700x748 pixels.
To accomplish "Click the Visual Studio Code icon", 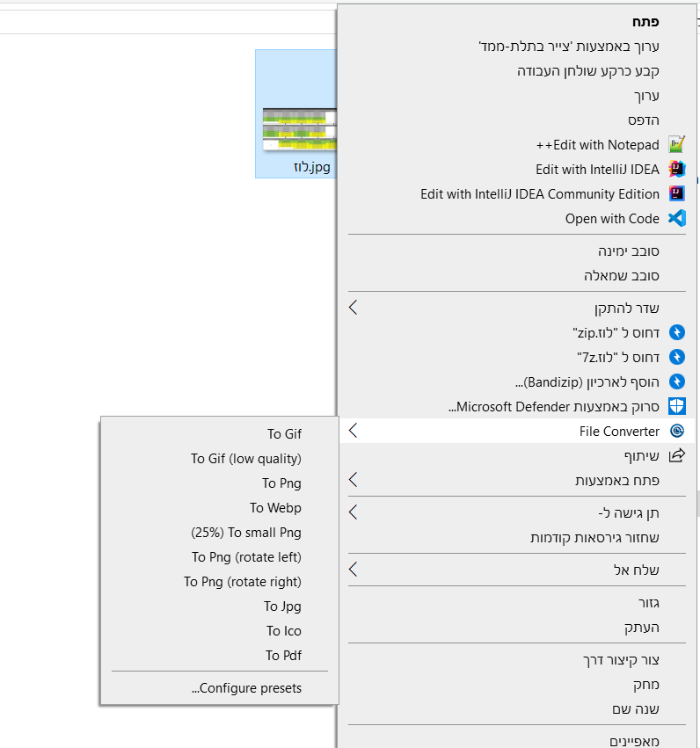I will pyautogui.click(x=676, y=219).
